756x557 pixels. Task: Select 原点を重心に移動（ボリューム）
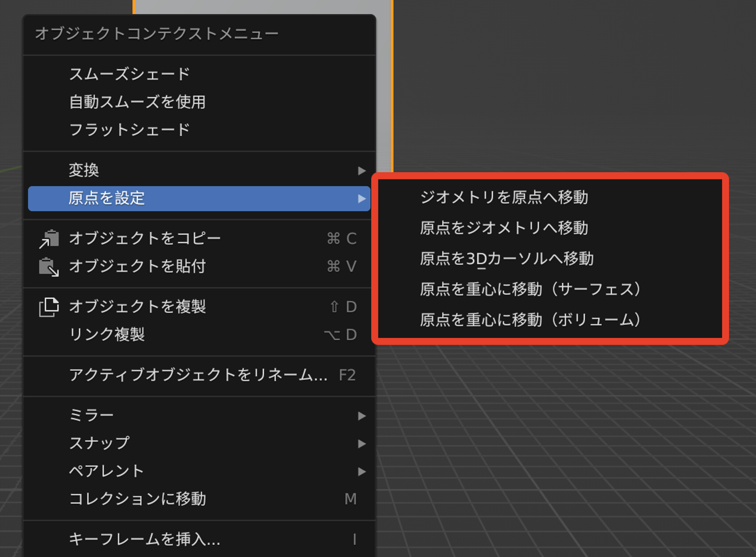click(x=550, y=320)
